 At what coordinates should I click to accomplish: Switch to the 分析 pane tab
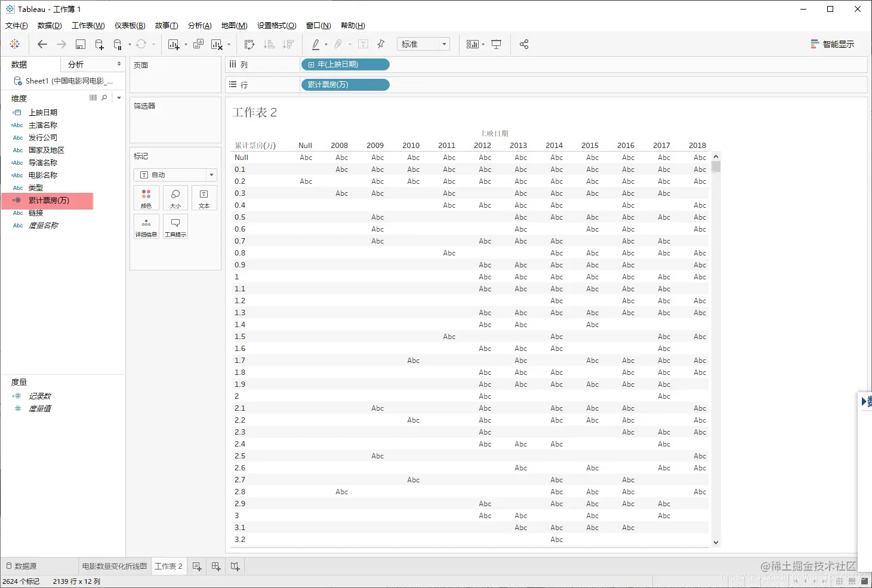tap(76, 64)
